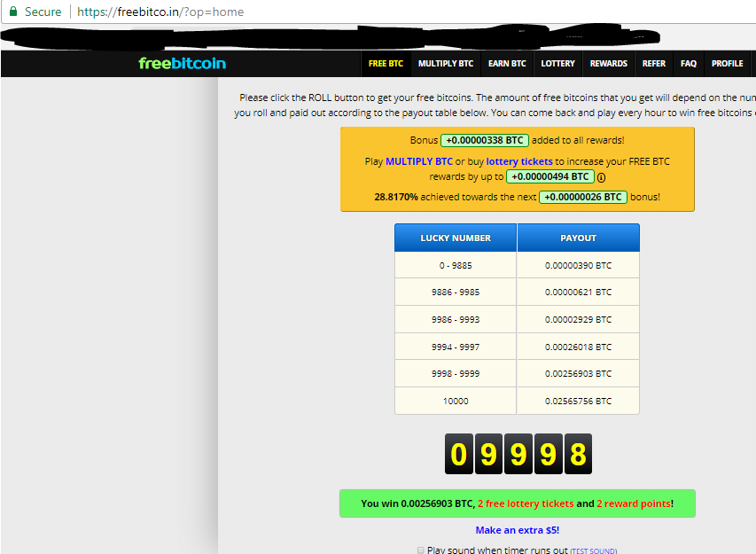This screenshot has width=756, height=554.
Task: Click the 9994 - 9997 lucky number cell
Action: 456,347
